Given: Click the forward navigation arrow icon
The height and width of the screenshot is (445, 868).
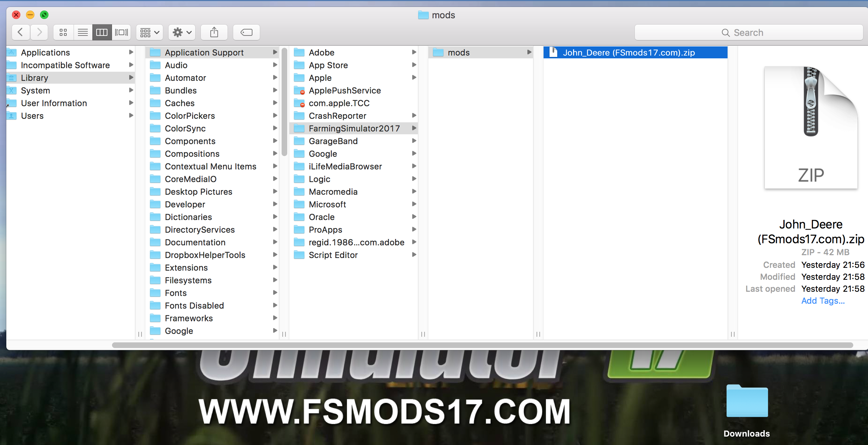Looking at the screenshot, I should pos(39,32).
